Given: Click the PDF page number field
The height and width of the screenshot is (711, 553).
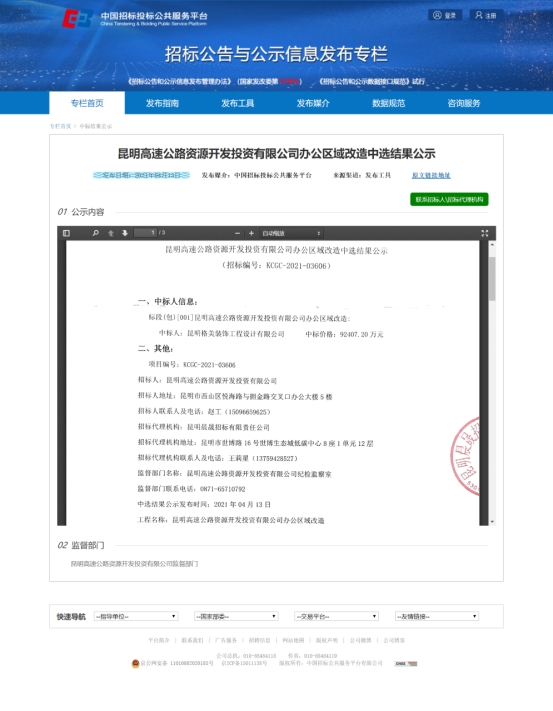Looking at the screenshot, I should click(146, 233).
